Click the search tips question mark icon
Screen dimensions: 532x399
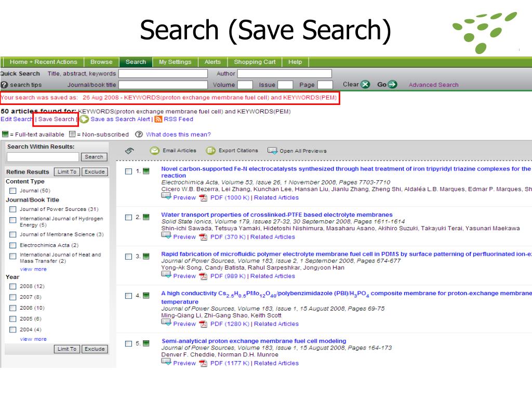coord(4,85)
